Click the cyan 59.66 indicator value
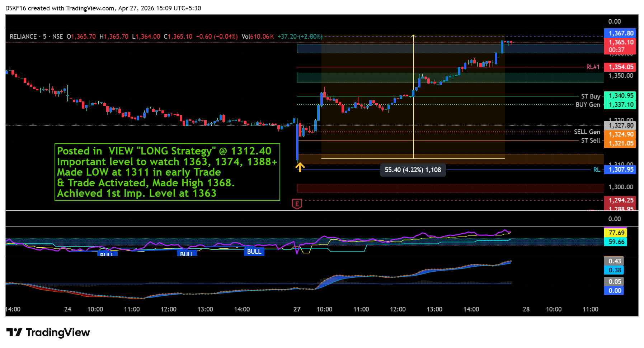This screenshot has height=348, width=644. [x=616, y=242]
